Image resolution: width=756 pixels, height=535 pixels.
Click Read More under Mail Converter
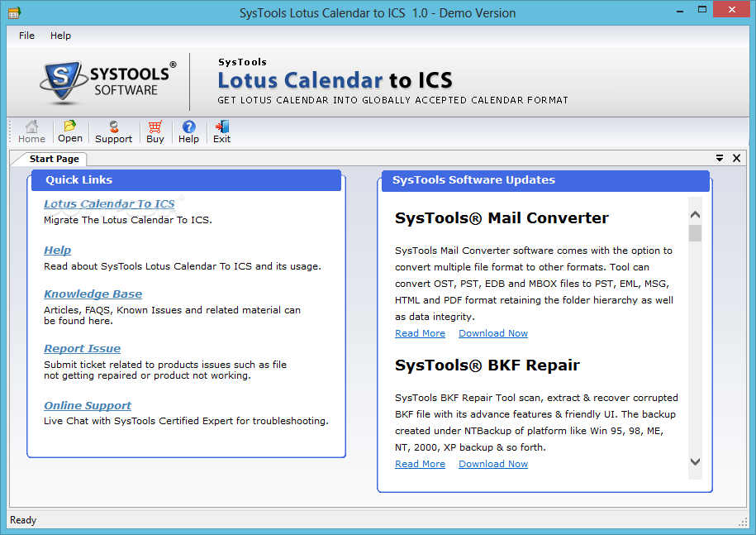(x=420, y=333)
